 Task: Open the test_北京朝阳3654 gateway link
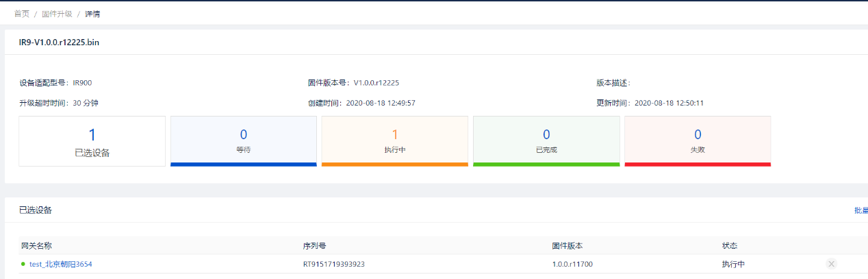pyautogui.click(x=60, y=264)
